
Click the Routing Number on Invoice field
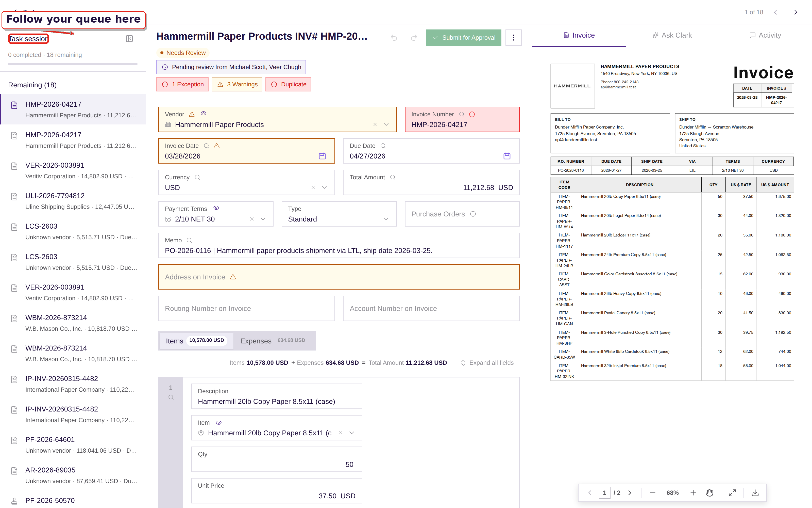coord(247,308)
